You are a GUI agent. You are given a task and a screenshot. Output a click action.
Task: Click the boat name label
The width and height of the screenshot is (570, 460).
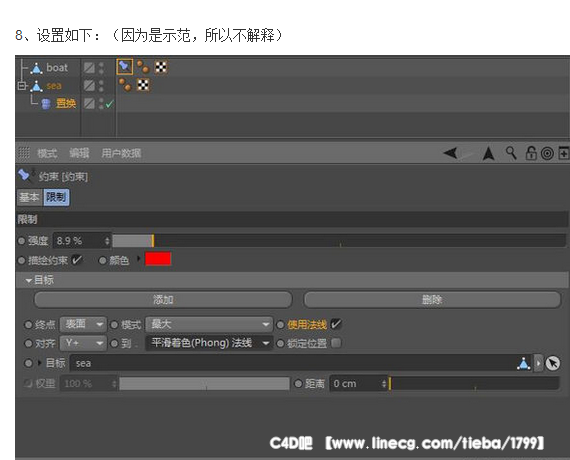[x=57, y=68]
